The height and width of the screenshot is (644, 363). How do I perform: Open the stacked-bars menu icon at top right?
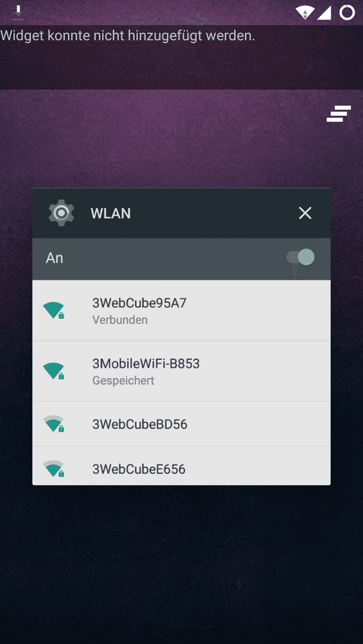click(x=339, y=114)
